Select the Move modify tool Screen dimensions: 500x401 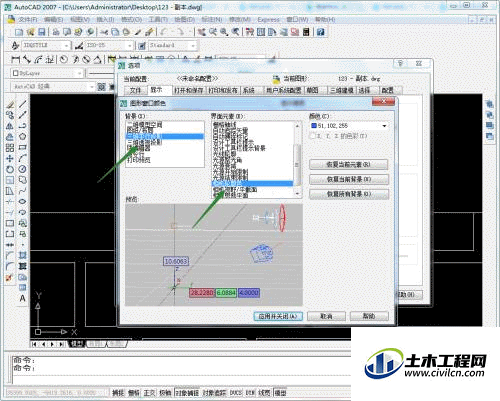click(x=10, y=158)
